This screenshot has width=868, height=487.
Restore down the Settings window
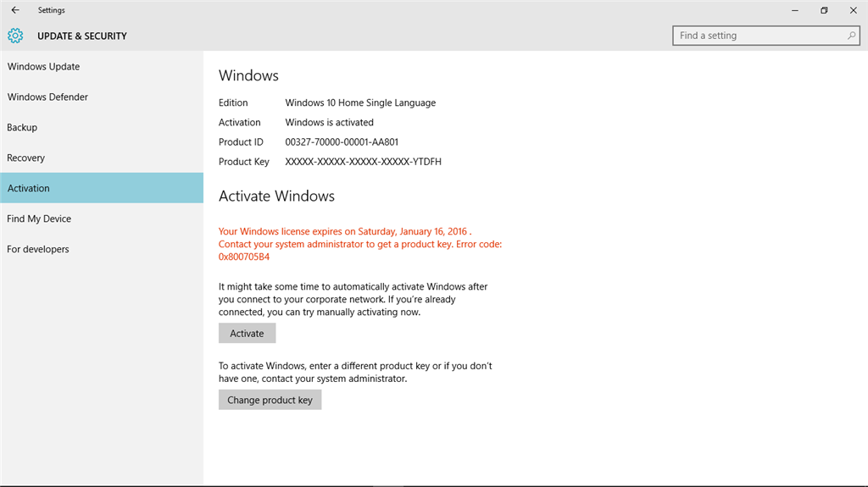(x=824, y=10)
